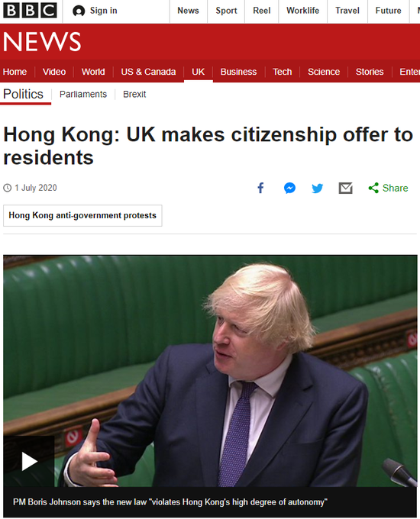Share via Messenger icon
The height and width of the screenshot is (519, 420).
coord(289,188)
